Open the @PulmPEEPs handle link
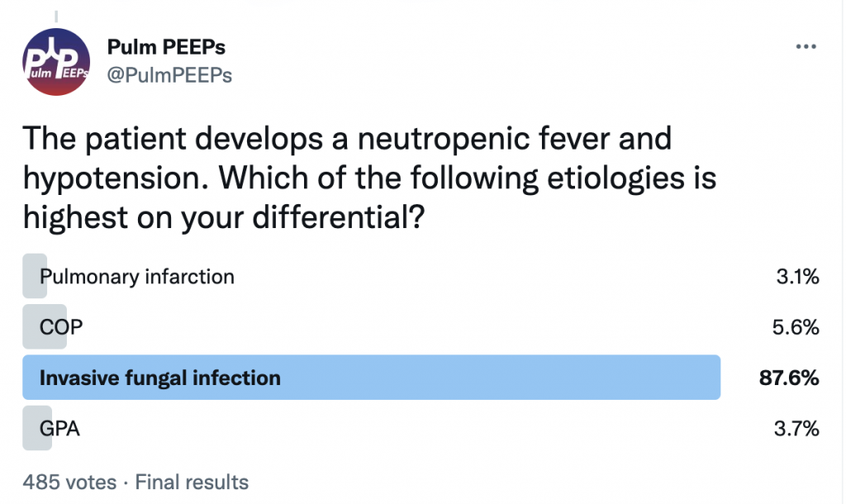This screenshot has width=846, height=504. point(169,75)
